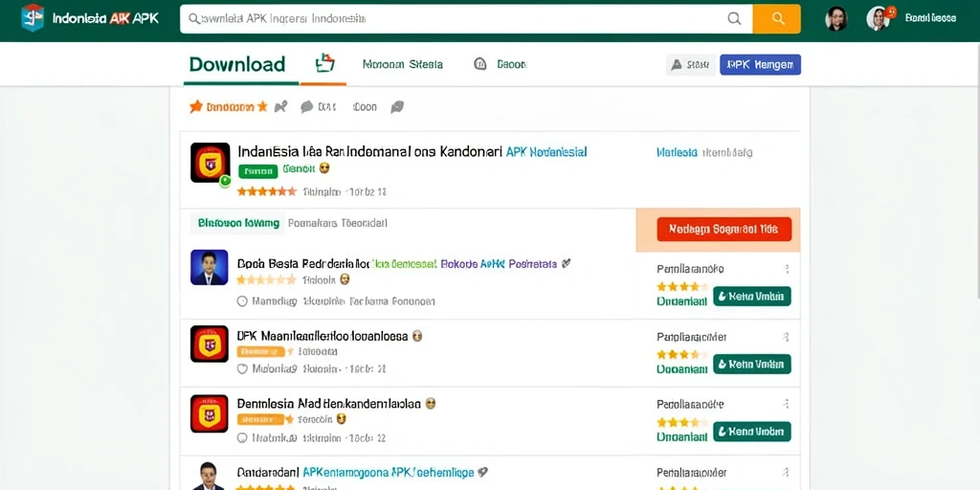
Task: Open the first user avatar in header
Action: click(x=836, y=19)
